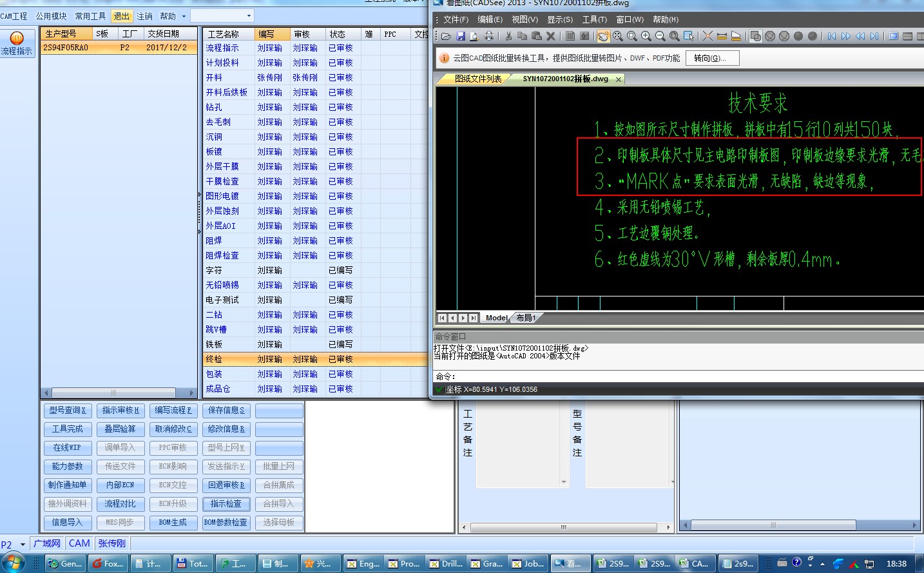Click the copy icon in CADSee toolbar
The image size is (924, 573).
click(523, 36)
